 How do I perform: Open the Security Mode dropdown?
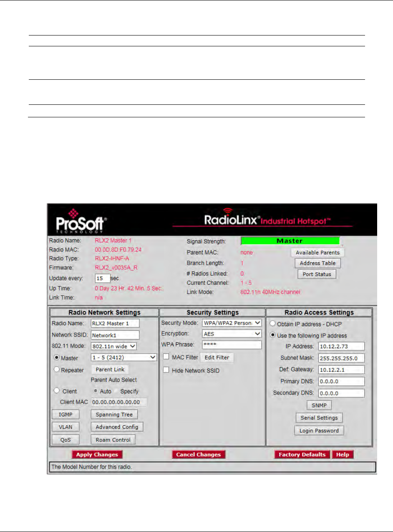click(232, 323)
